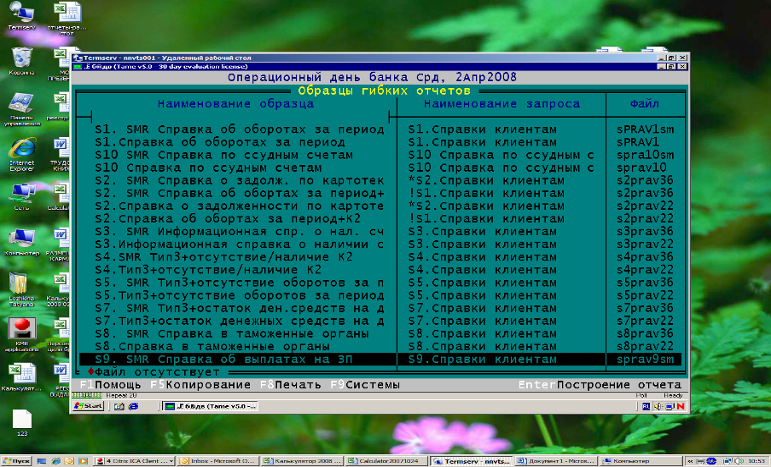Switch to Калькулятор 2008 taskbar button
The width and height of the screenshot is (771, 467).
point(301,461)
